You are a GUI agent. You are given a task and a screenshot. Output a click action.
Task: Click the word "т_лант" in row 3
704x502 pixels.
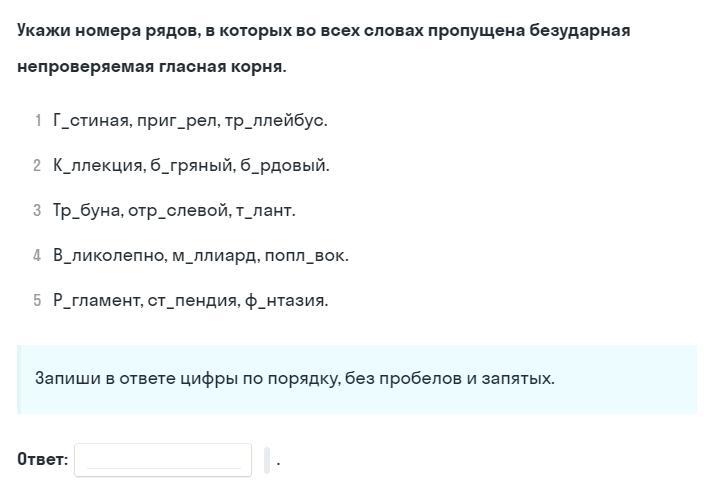coord(264,211)
